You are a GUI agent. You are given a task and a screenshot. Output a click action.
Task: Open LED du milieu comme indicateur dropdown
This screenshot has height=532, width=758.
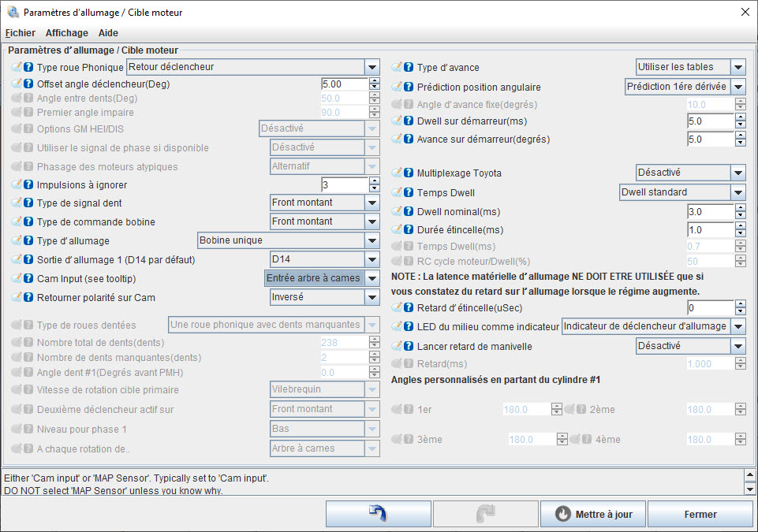[x=737, y=326]
